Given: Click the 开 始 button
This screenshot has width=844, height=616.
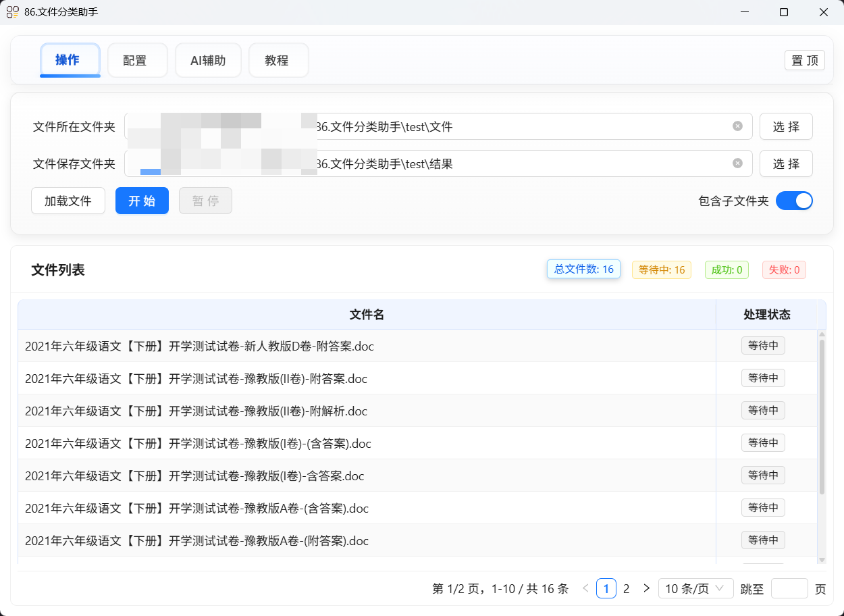Looking at the screenshot, I should pos(142,201).
